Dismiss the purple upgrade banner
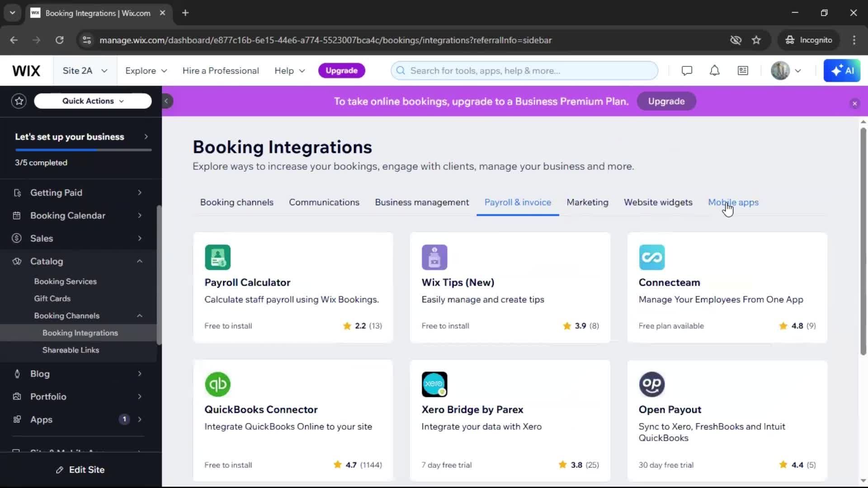Screen dimensions: 868x488 [854, 103]
